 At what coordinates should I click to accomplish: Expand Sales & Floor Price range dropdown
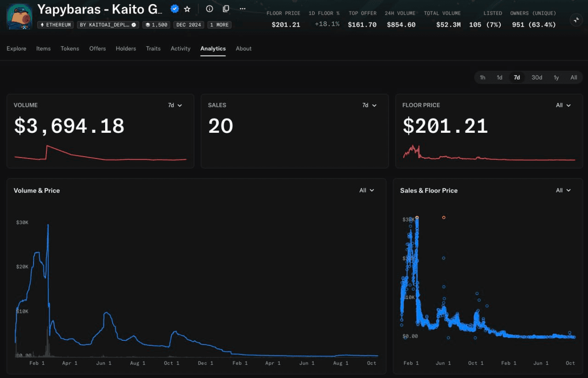[x=563, y=190]
